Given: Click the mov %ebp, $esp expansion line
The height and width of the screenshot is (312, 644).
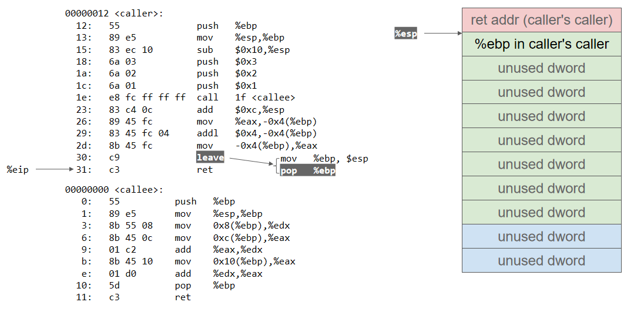Looking at the screenshot, I should pyautogui.click(x=324, y=159).
